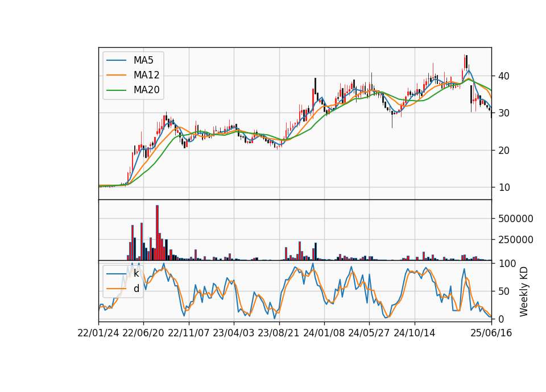The width and height of the screenshot is (546, 392).
Task: Click the price axis value 10
Action: click(x=504, y=187)
